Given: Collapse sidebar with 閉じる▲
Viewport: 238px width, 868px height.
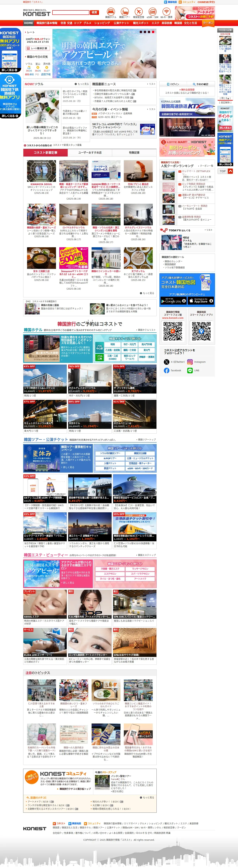Looking at the screenshot, I should [x=225, y=98].
